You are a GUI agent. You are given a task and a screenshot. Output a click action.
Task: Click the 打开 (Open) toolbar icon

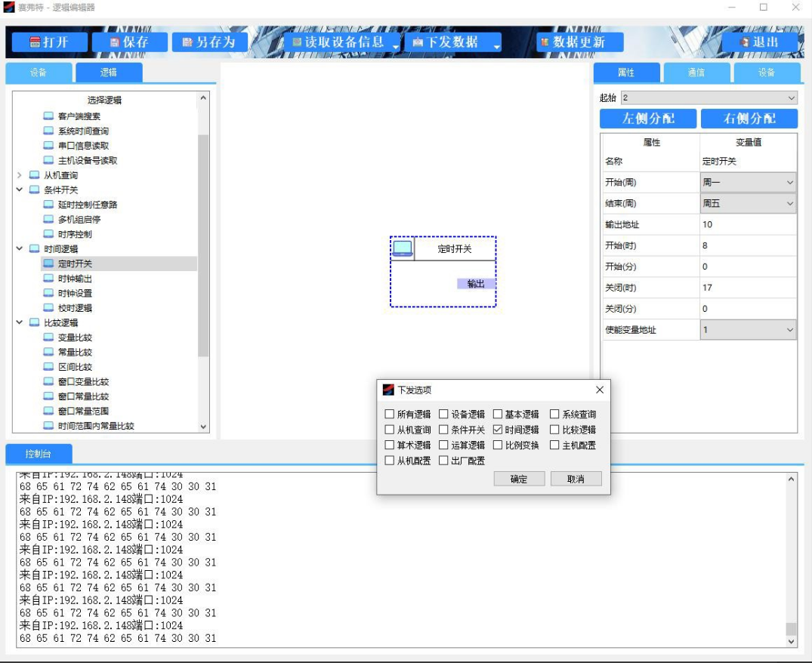35,42
